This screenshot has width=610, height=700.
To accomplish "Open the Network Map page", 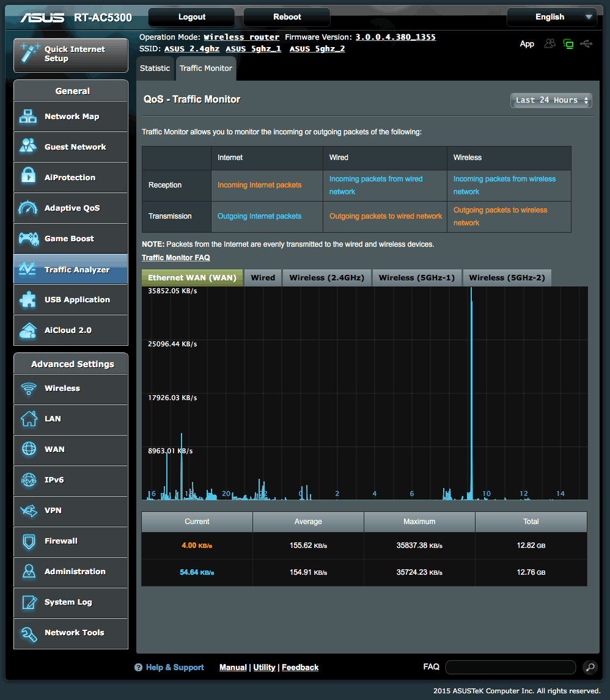I will pyautogui.click(x=70, y=116).
